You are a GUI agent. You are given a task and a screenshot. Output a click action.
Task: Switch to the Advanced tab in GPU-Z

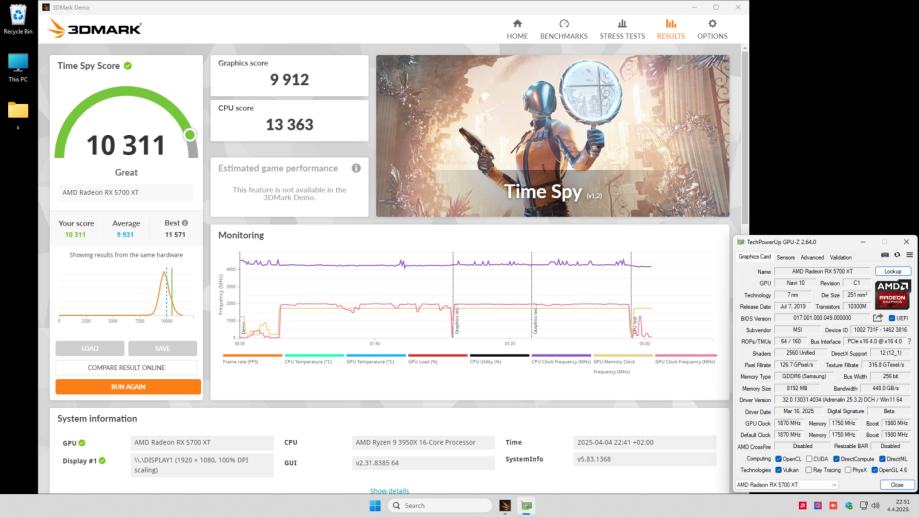click(x=812, y=257)
